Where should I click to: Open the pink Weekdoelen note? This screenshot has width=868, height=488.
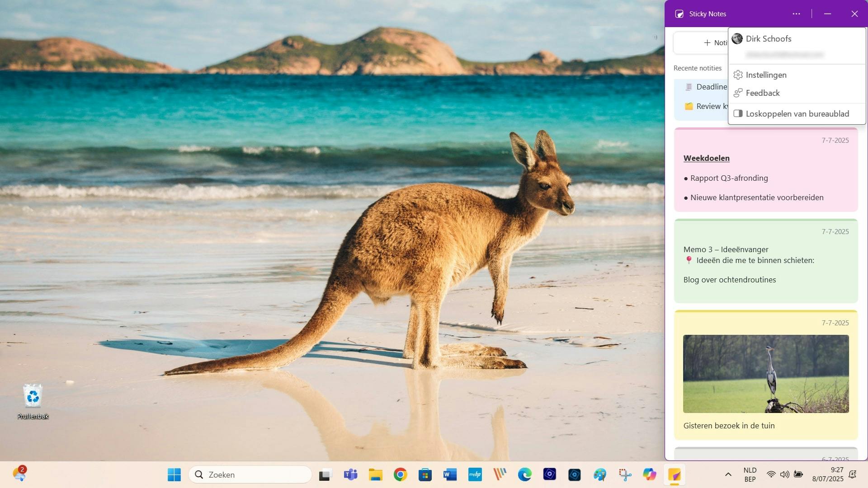click(765, 170)
